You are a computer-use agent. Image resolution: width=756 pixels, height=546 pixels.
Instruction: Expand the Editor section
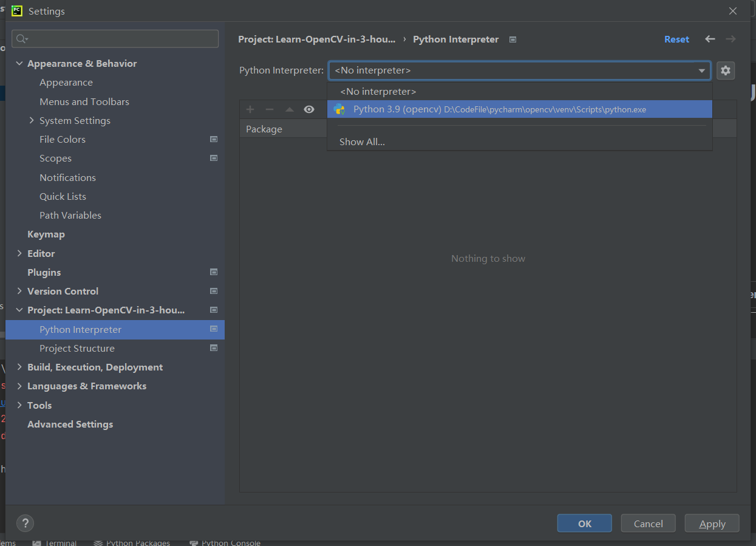[19, 253]
